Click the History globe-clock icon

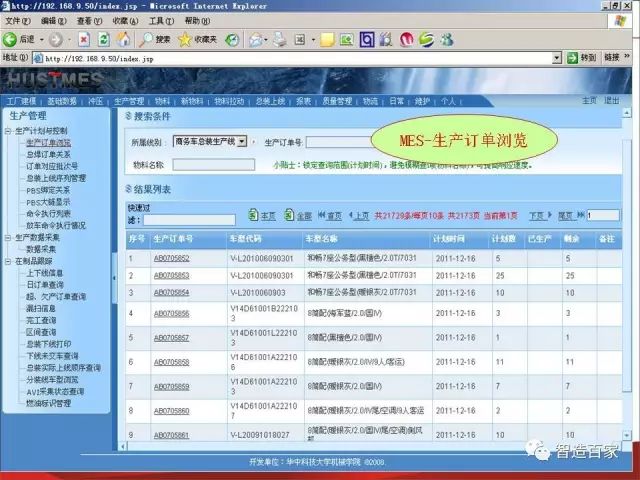(232, 40)
